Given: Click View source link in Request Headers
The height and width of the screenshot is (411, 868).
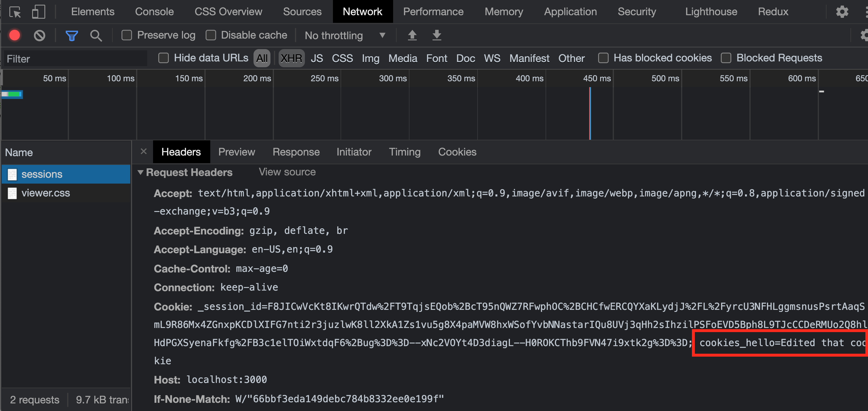Looking at the screenshot, I should pos(287,171).
